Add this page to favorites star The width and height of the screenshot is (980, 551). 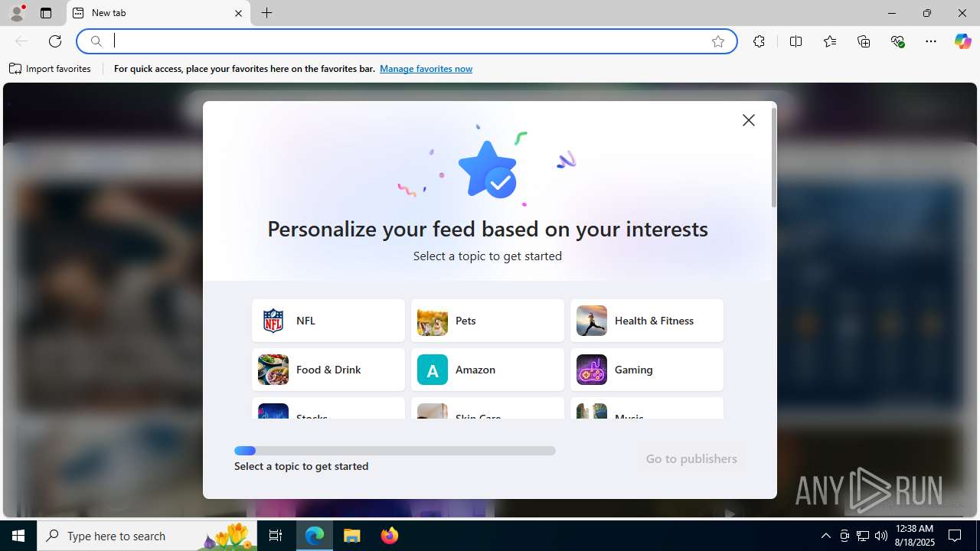click(x=718, y=41)
